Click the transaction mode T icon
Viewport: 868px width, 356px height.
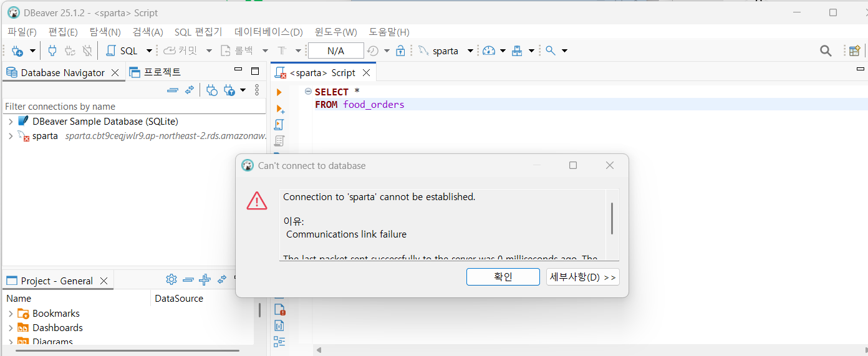tap(282, 51)
